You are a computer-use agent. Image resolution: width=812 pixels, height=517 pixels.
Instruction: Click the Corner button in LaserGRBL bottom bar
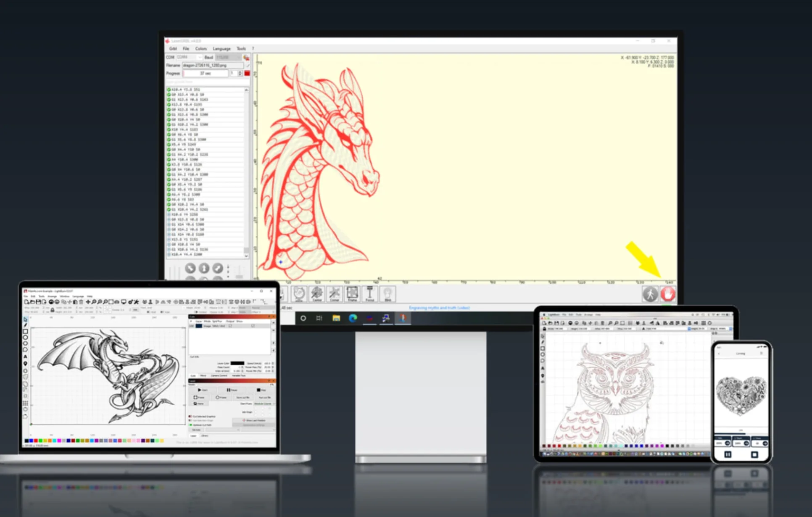coord(335,294)
